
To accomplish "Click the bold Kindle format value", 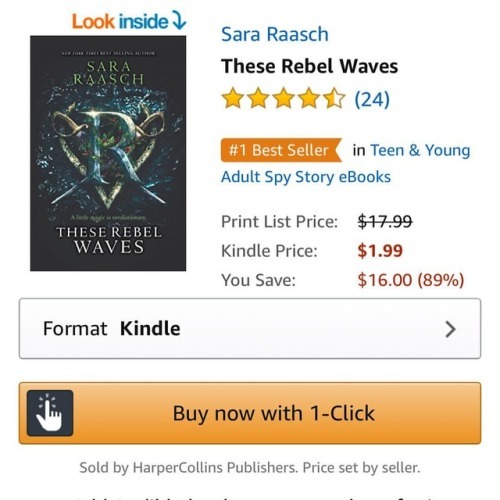I will 150,329.
